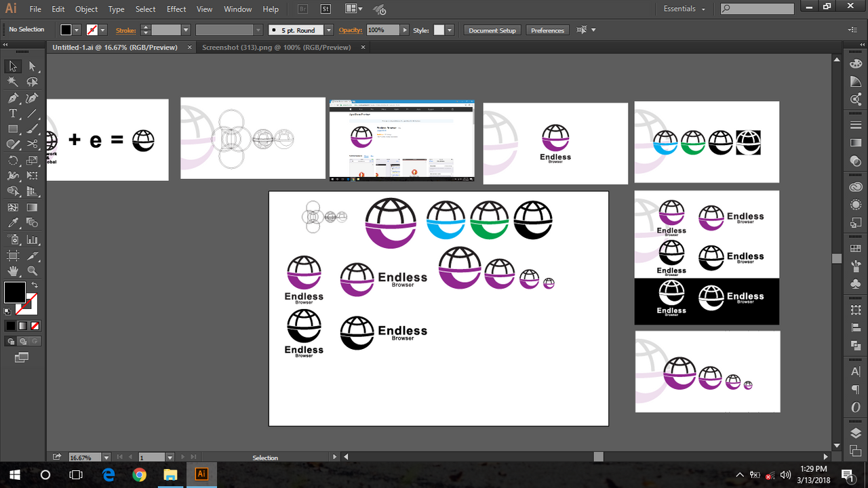Open the stroke weight dropdown
This screenshot has width=868, height=488.
click(x=185, y=30)
